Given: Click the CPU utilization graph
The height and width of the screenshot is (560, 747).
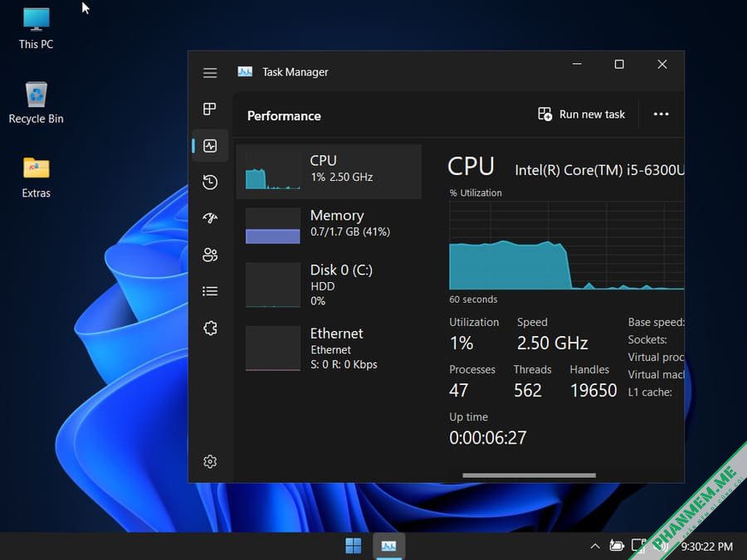Looking at the screenshot, I should (566, 246).
